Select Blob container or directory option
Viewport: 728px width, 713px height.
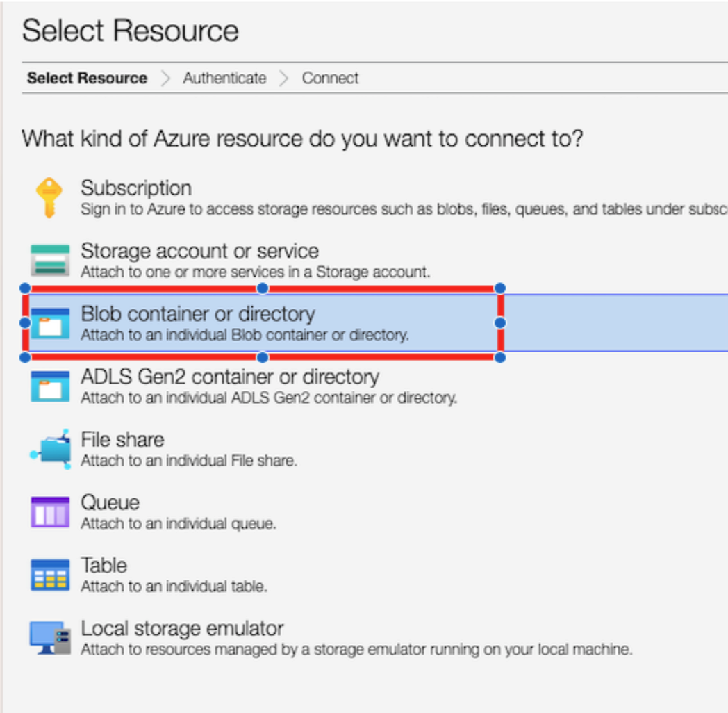(374, 323)
